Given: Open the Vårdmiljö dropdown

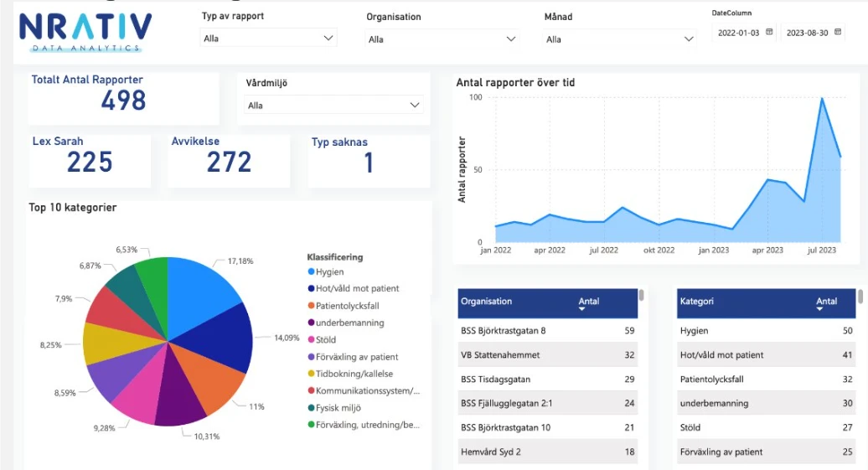Looking at the screenshot, I should coord(414,106).
